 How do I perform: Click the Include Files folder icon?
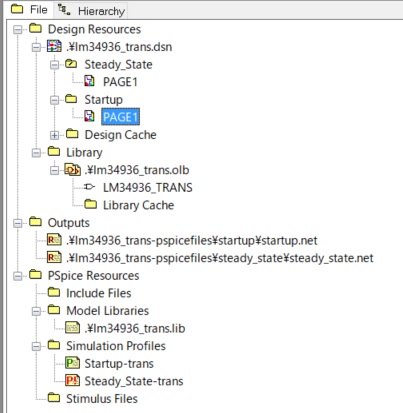54,292
